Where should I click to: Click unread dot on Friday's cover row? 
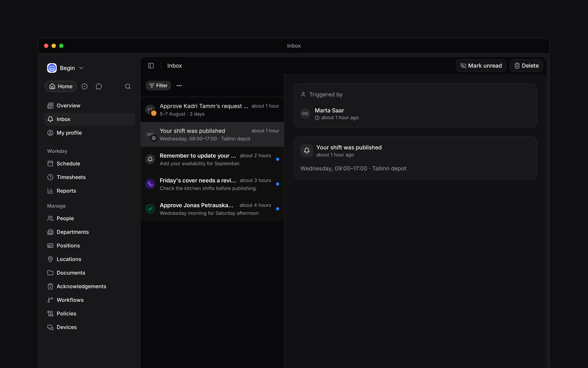pyautogui.click(x=277, y=184)
